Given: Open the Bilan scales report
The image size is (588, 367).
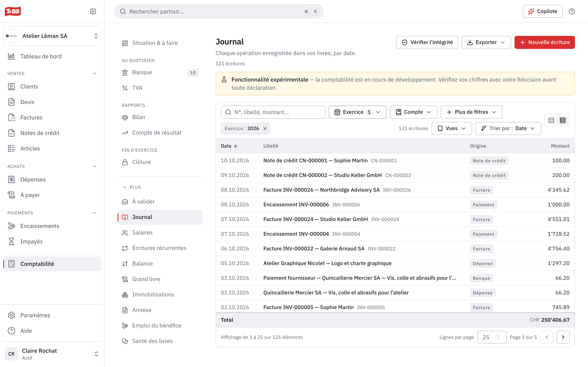Looking at the screenshot, I should [160, 117].
